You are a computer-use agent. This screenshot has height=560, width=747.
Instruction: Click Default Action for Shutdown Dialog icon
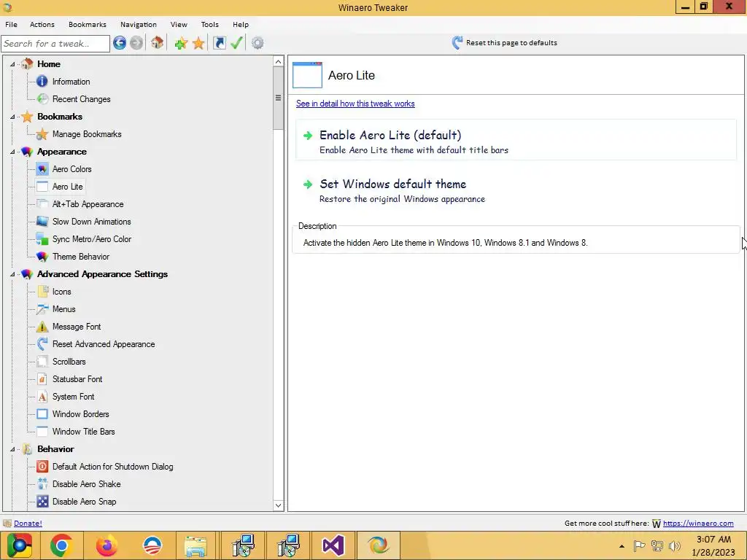(42, 467)
